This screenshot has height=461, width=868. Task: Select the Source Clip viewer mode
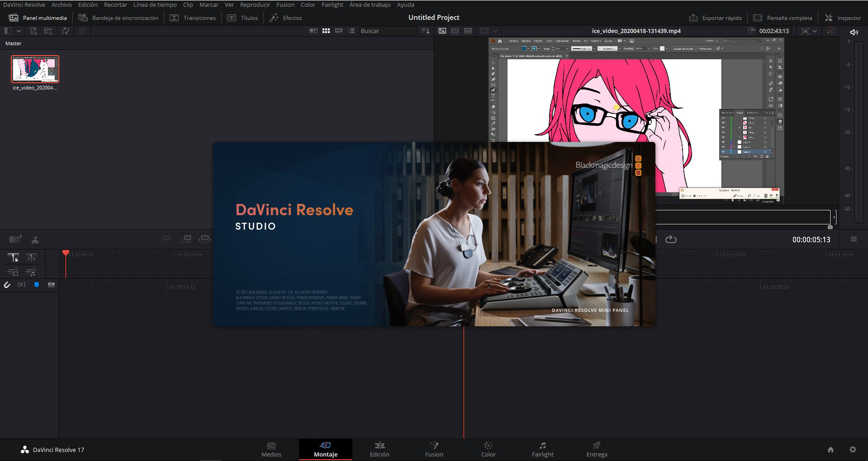tap(442, 31)
